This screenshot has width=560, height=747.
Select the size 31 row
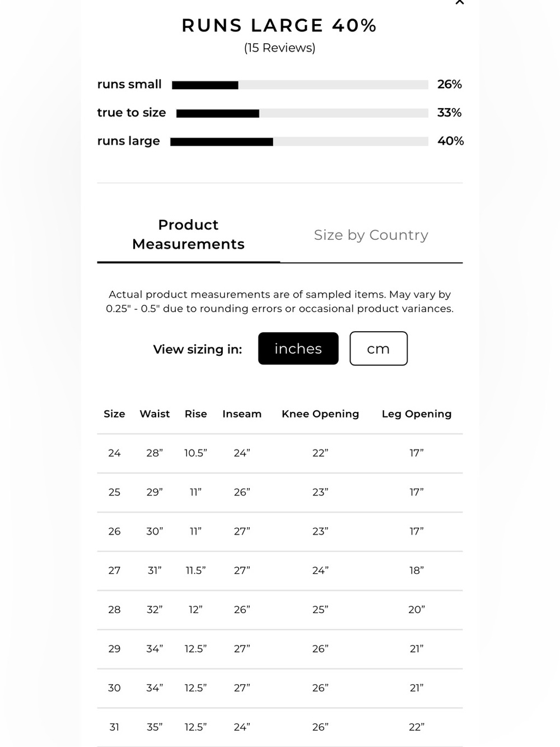(x=280, y=727)
